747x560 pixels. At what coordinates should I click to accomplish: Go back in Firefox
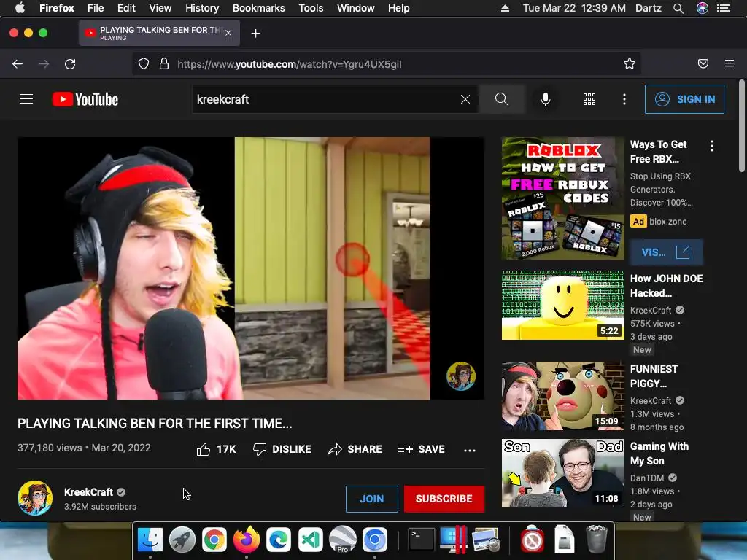click(x=18, y=64)
